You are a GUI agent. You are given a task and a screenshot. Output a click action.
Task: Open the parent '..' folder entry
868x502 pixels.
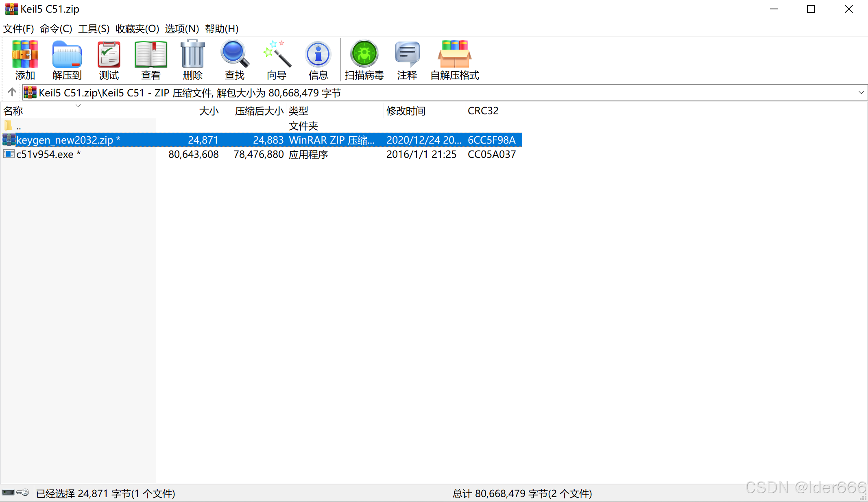pos(18,126)
